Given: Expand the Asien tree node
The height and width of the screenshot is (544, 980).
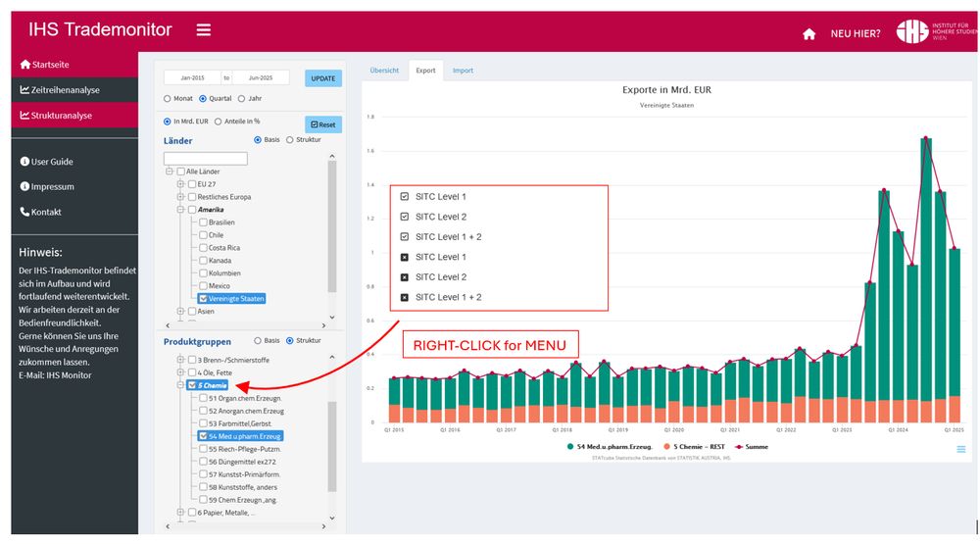Looking at the screenshot, I should [180, 311].
